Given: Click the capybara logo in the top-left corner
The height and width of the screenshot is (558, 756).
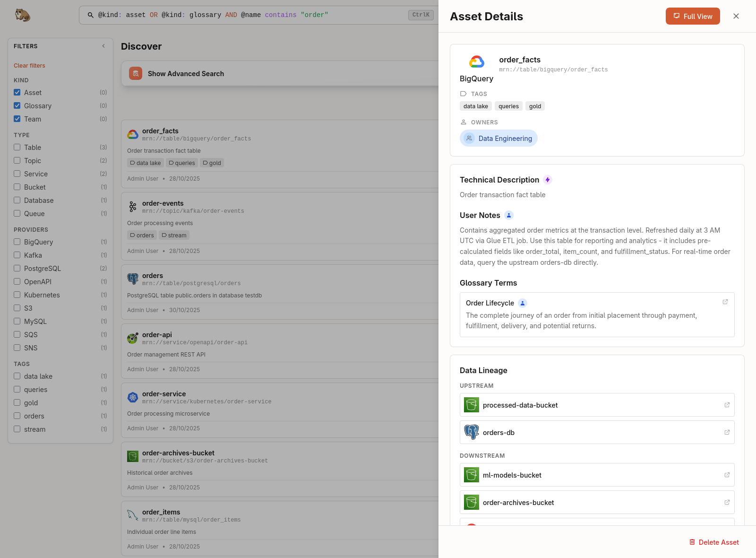Looking at the screenshot, I should pyautogui.click(x=22, y=15).
